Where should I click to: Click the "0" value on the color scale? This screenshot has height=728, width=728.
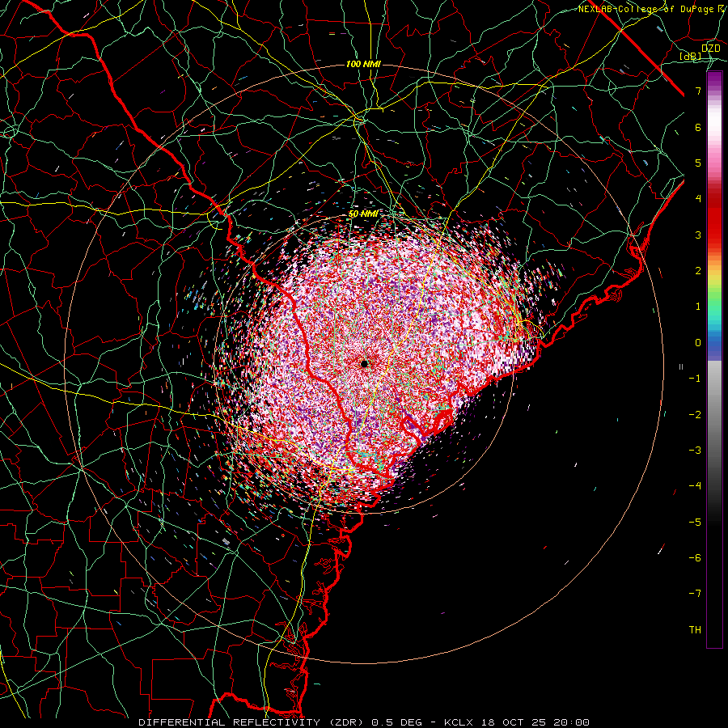[698, 343]
